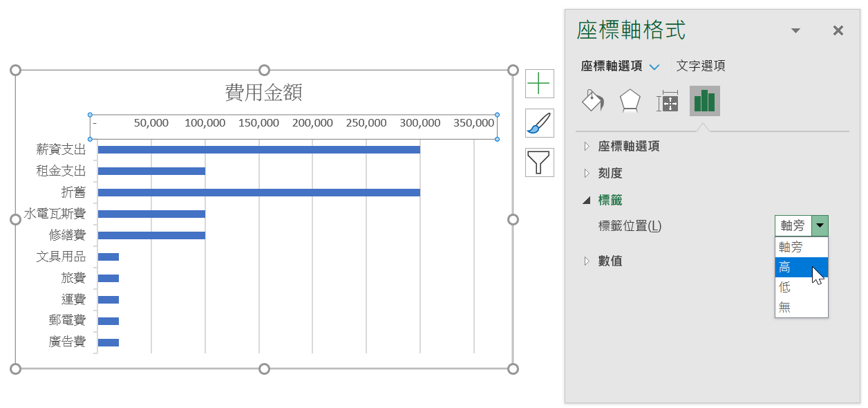Click the 水電瓦斯費 category label
Image resolution: width=868 pixels, height=408 pixels.
point(55,214)
